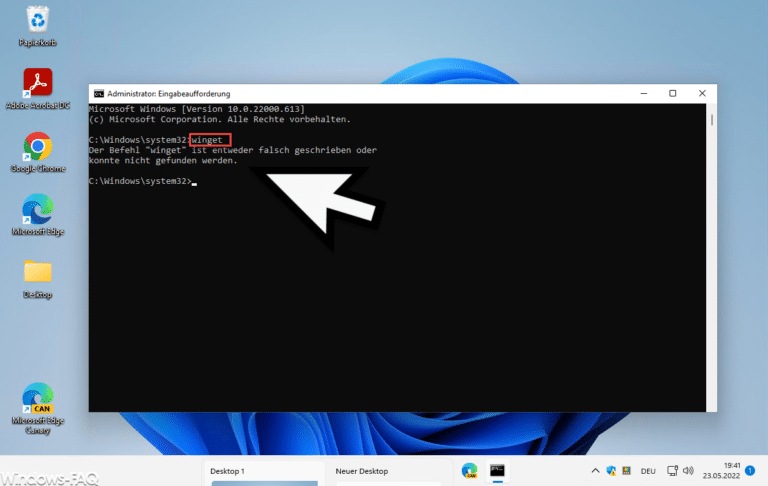
Task: Open the Windows Security tray icon
Action: pyautogui.click(x=612, y=470)
